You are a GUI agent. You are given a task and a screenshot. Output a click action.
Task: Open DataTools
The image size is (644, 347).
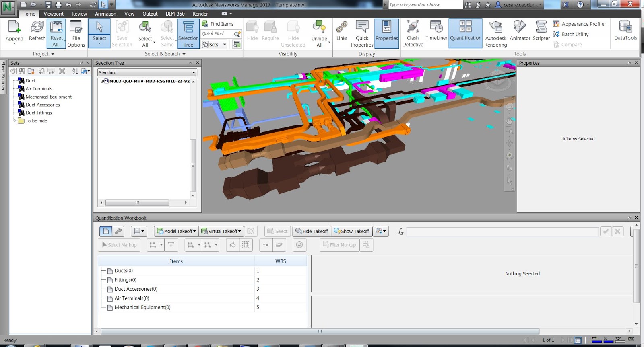point(625,31)
